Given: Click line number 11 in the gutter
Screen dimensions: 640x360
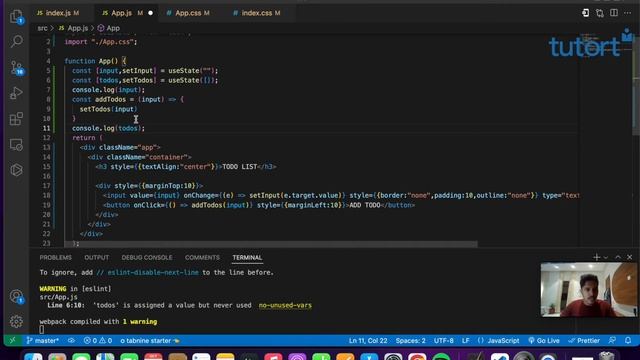Looking at the screenshot, I should coord(47,128).
